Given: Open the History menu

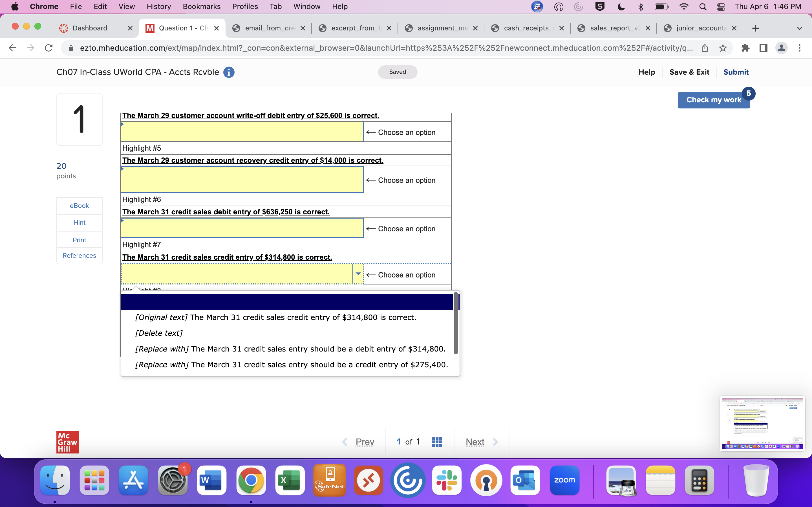Looking at the screenshot, I should click(158, 6).
